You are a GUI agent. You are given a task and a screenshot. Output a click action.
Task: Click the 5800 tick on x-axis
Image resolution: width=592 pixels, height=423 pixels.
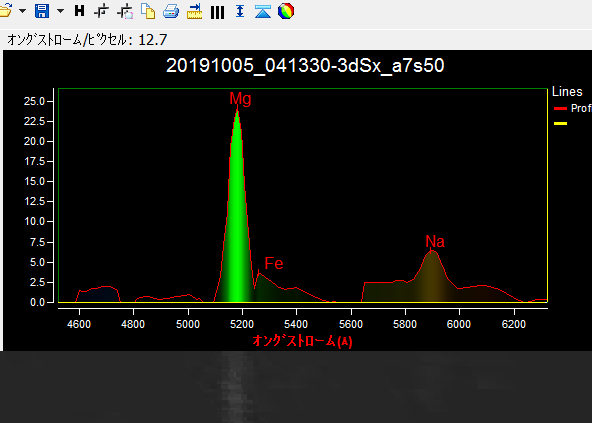pos(405,324)
